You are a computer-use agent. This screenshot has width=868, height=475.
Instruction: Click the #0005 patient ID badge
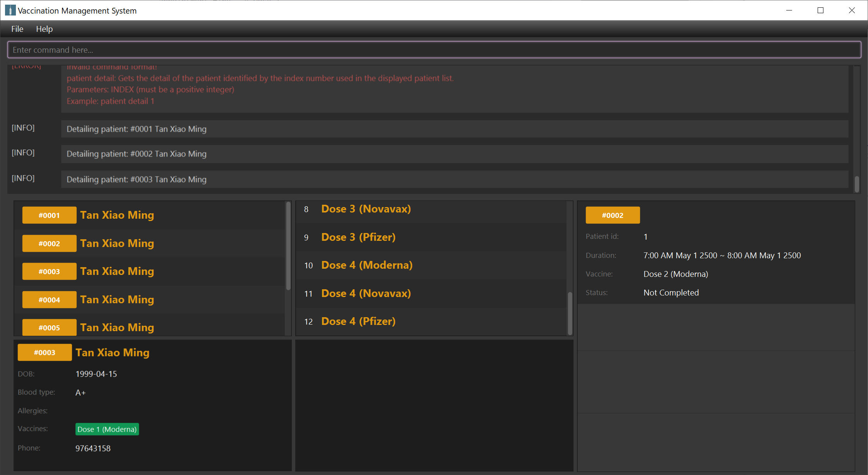(49, 328)
